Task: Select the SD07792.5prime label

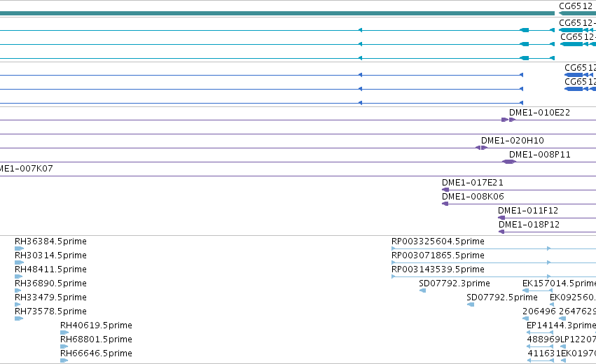Action: pyautogui.click(x=502, y=297)
